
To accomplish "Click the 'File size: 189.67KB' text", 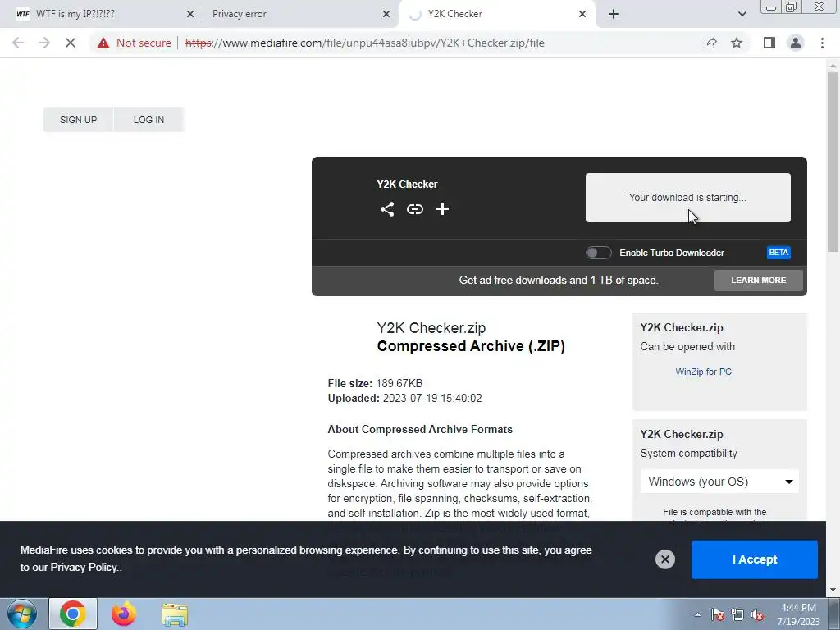I will [375, 384].
